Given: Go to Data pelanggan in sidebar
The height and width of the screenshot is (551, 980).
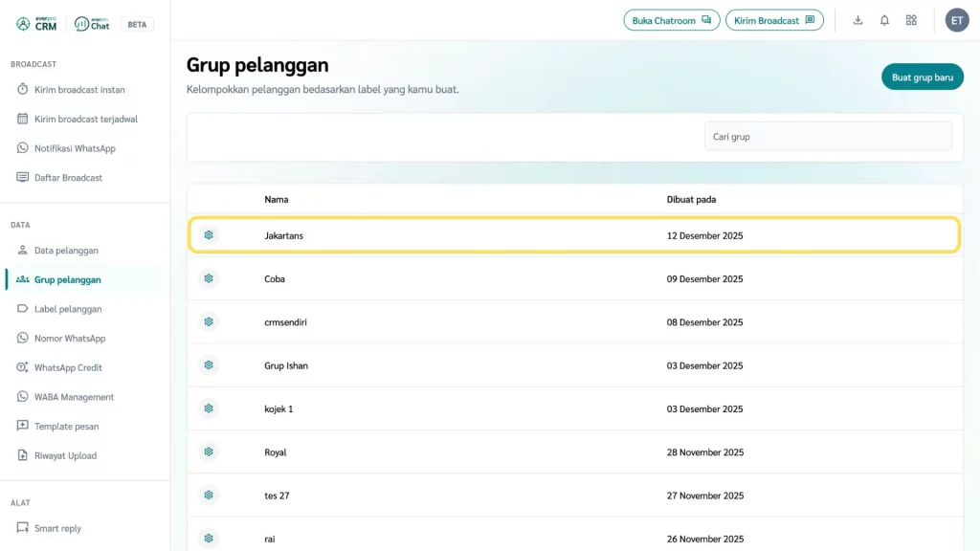Looking at the screenshot, I should (x=66, y=251).
